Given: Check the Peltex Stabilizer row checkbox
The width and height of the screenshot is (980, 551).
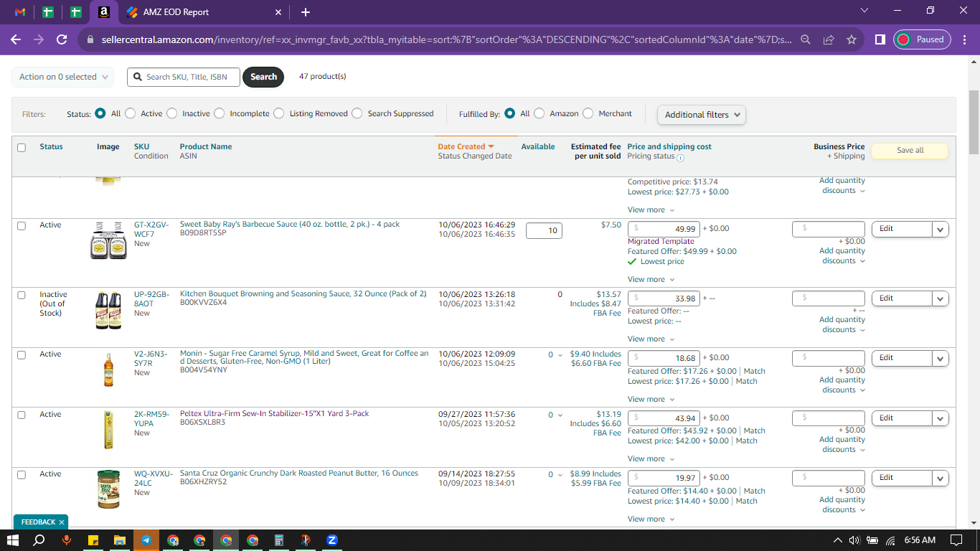Looking at the screenshot, I should [x=22, y=415].
